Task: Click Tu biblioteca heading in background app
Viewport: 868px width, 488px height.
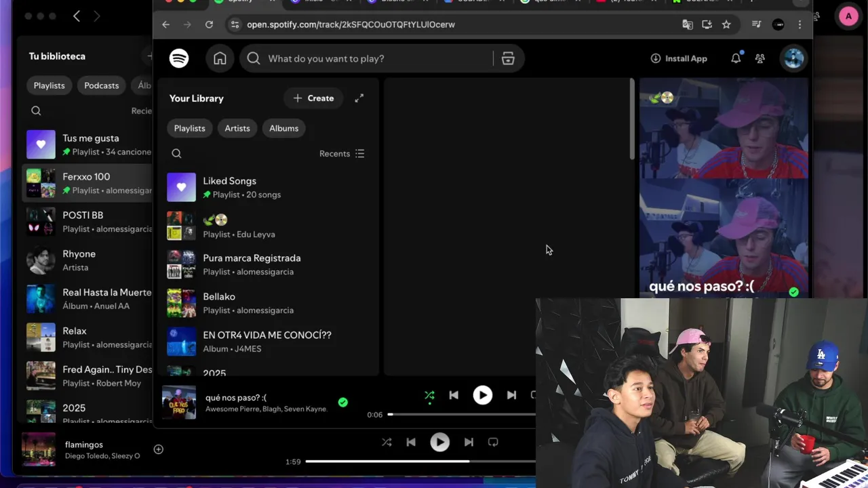Action: point(57,56)
